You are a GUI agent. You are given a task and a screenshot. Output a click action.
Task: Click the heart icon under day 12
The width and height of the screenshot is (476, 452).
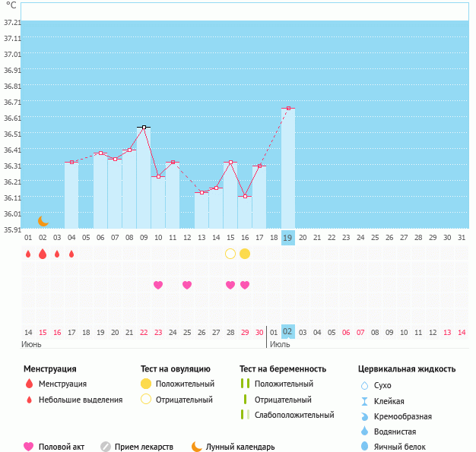click(x=187, y=285)
